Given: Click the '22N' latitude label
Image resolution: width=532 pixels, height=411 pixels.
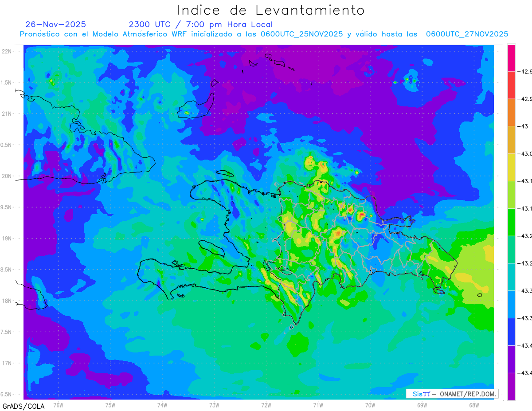Looking at the screenshot, I should click(x=8, y=51).
